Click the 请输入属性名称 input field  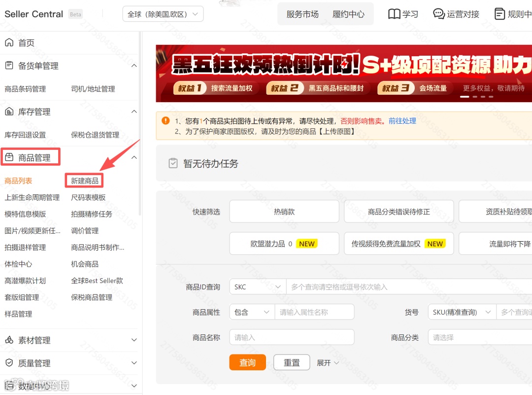[314, 312]
